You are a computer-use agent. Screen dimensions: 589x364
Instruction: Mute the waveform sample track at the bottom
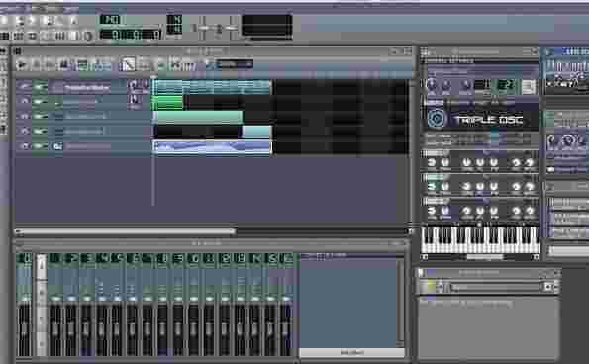(39, 146)
